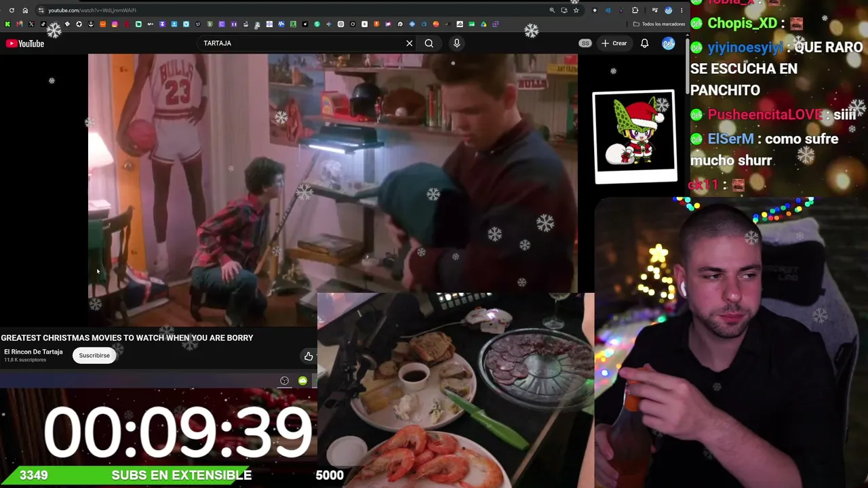Open El Rincon De Tartaja channel
The image size is (868, 488).
coord(33,352)
